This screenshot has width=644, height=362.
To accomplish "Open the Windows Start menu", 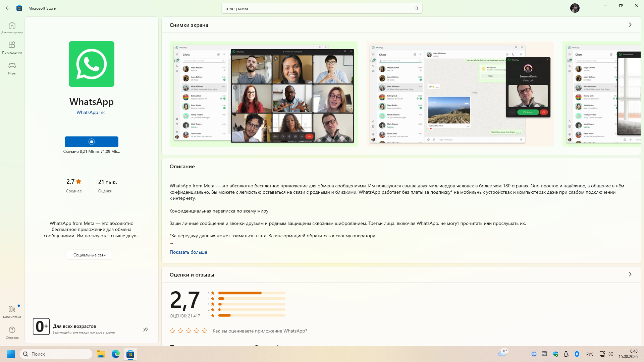I will pyautogui.click(x=11, y=354).
